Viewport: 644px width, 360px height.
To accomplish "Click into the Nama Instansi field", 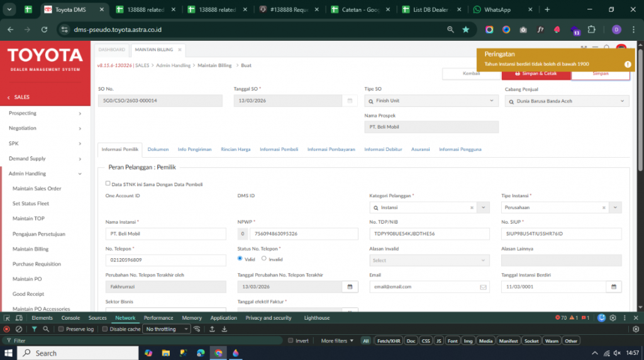I will coord(165,234).
